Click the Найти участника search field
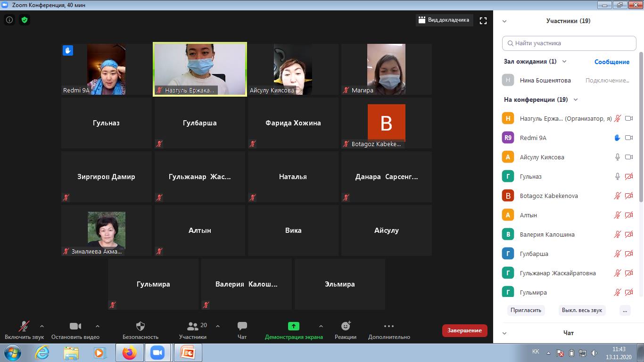 tap(569, 43)
